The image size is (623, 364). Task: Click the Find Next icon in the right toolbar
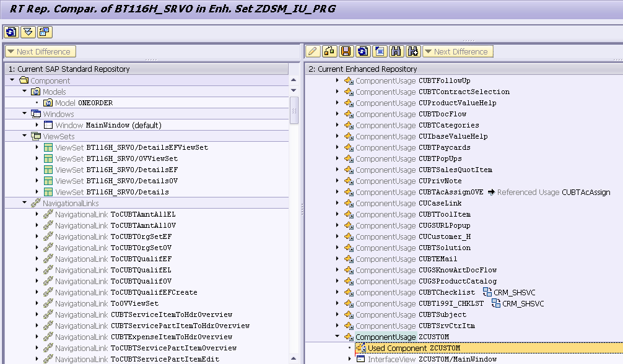(411, 51)
